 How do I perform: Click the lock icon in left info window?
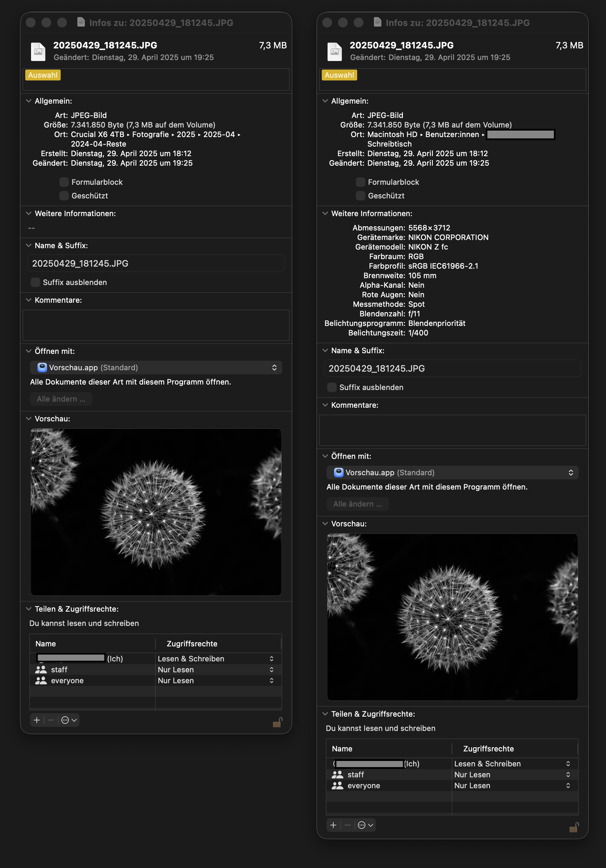tap(277, 722)
